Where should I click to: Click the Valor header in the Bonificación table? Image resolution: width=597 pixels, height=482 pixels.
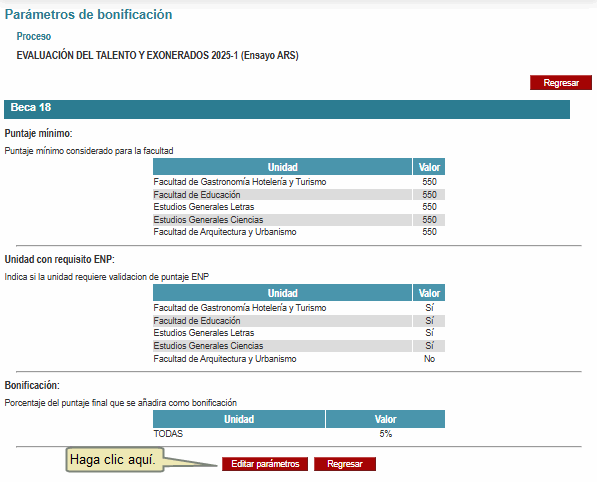pos(385,419)
